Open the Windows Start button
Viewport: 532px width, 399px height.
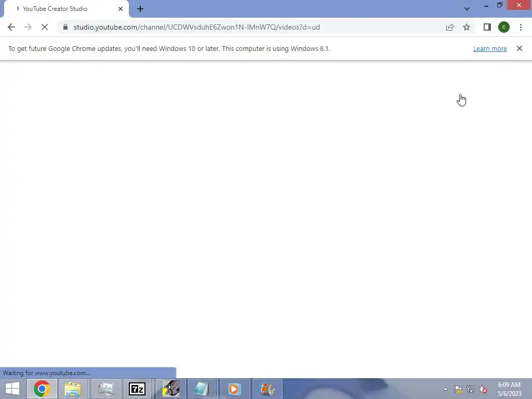pos(12,389)
